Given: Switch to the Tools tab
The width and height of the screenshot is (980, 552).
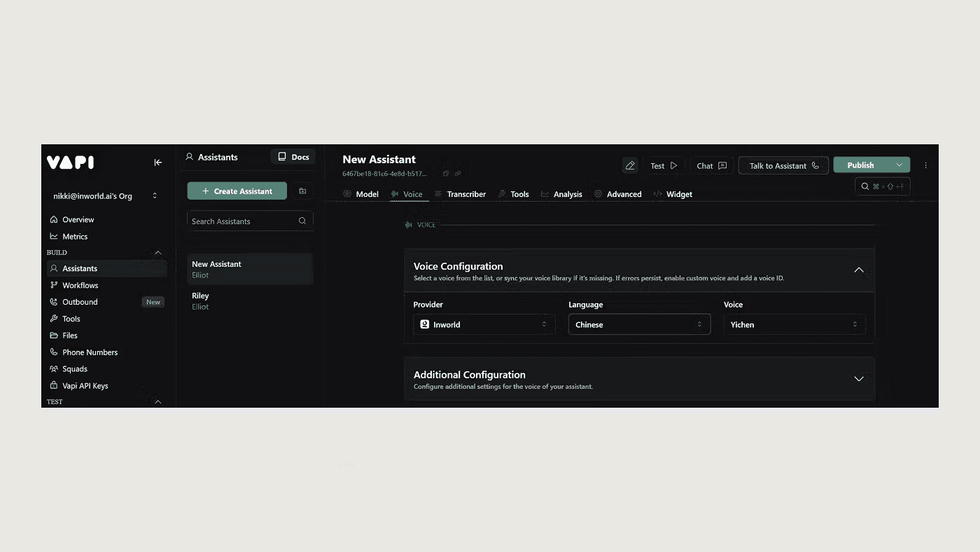Looking at the screenshot, I should (513, 194).
